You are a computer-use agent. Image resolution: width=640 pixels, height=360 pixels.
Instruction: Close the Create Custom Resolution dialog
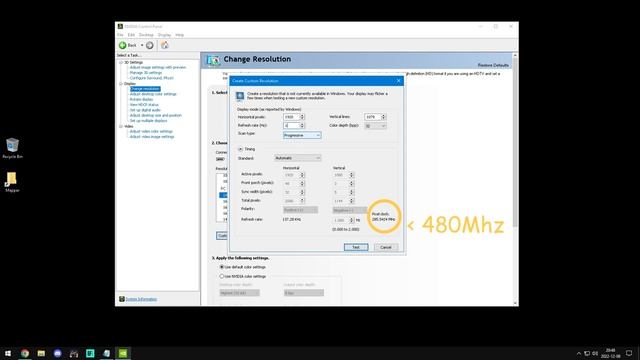tap(399, 81)
